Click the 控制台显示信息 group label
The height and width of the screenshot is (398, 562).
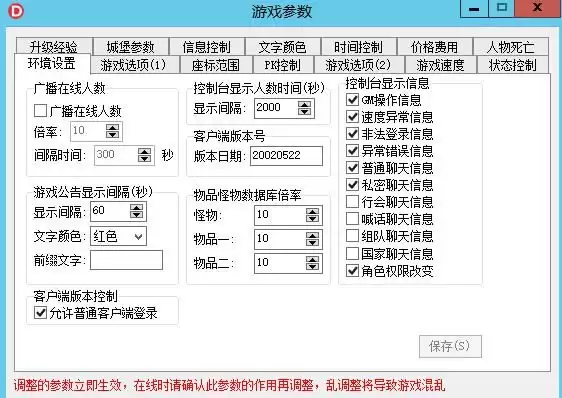[387, 83]
